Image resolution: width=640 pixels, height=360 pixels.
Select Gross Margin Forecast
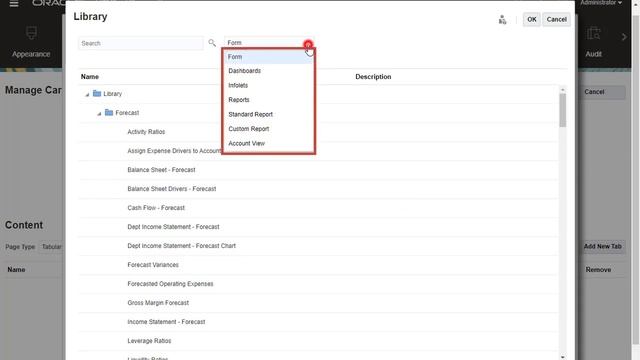point(158,303)
